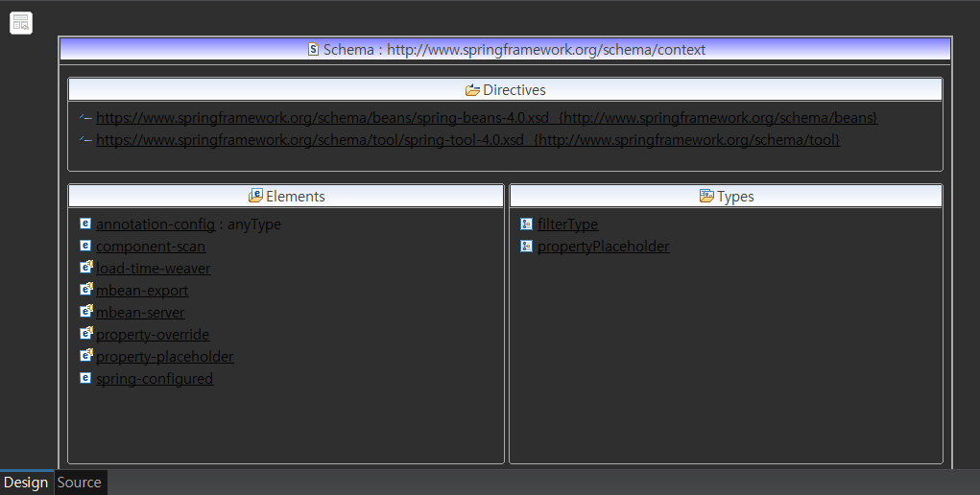Switch to the Design tab
Image resolution: width=980 pixels, height=495 pixels.
[26, 483]
